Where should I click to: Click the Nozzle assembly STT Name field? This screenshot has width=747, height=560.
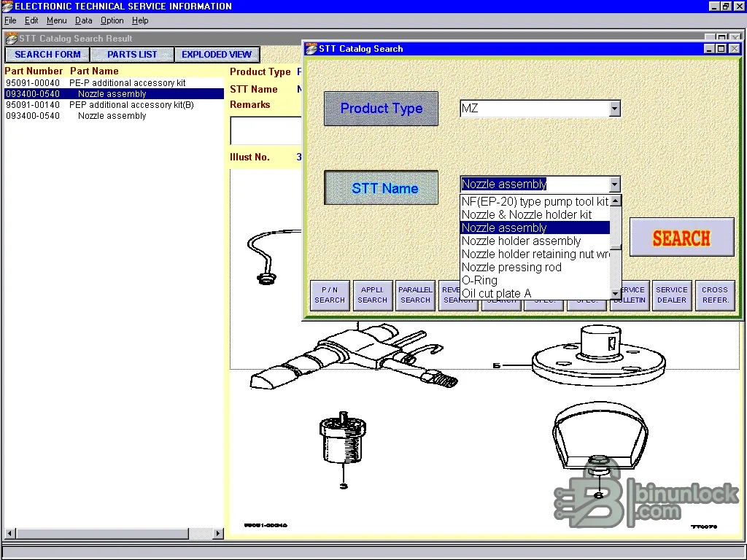pos(535,184)
